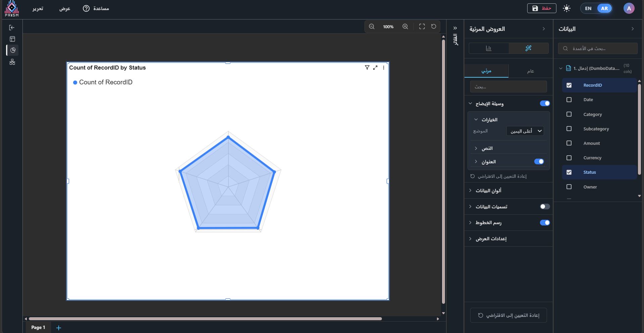Click the zoom in magnifier icon
This screenshot has height=333, width=644.
405,27
